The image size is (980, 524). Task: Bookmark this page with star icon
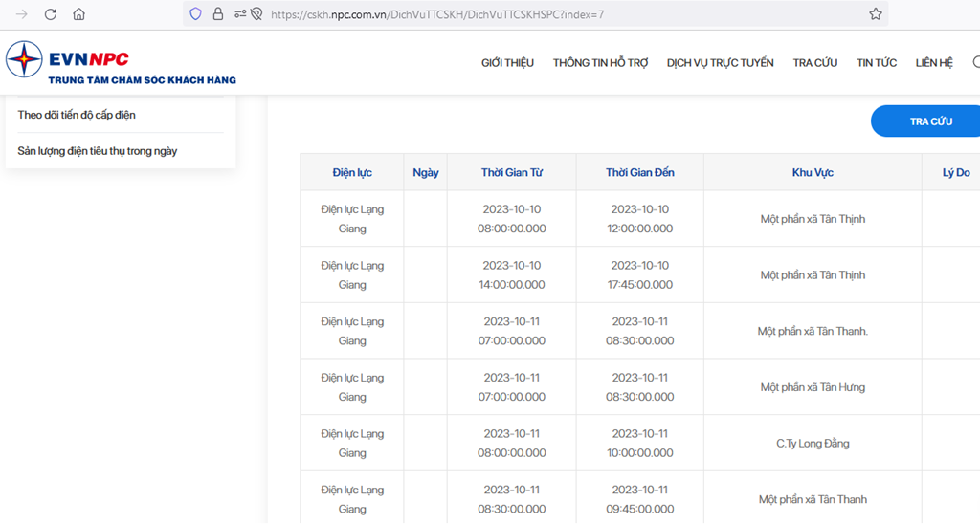(x=876, y=13)
